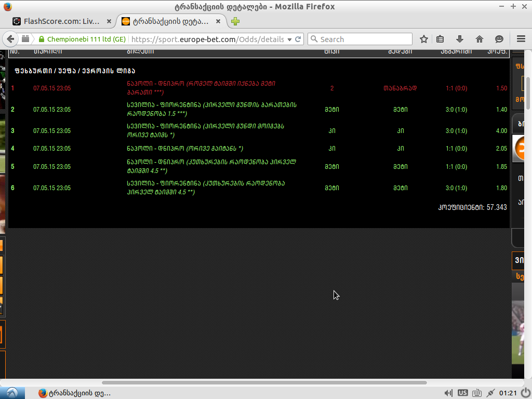Go back with the browser back arrow
The width and height of the screenshot is (532, 399).
tap(10, 39)
